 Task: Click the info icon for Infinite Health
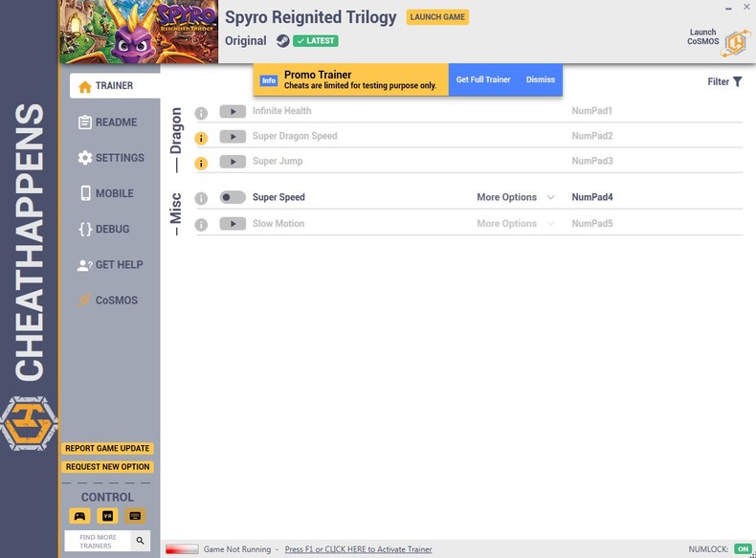click(x=201, y=113)
